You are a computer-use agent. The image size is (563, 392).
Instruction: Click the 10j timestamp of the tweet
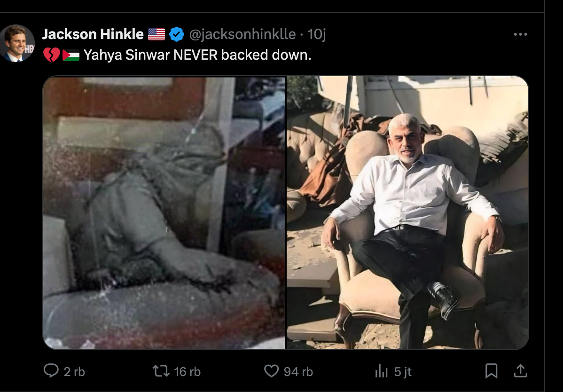[316, 34]
